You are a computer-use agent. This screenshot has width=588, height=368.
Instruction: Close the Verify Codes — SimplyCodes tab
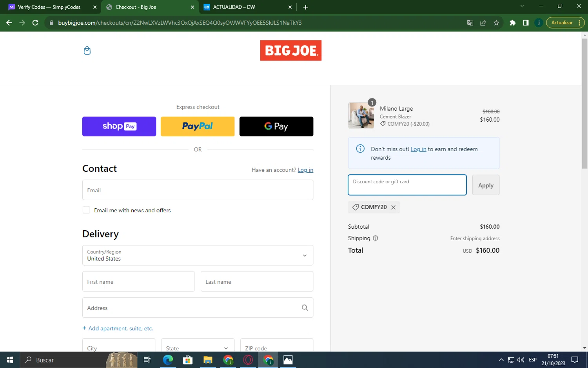coord(95,7)
